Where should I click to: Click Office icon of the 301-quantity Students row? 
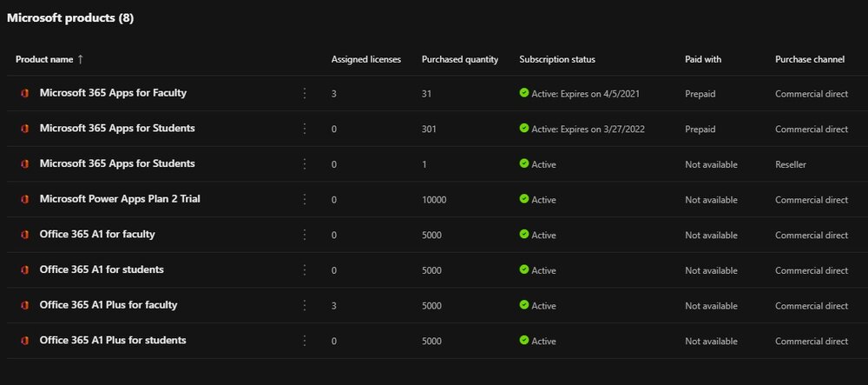pos(24,129)
